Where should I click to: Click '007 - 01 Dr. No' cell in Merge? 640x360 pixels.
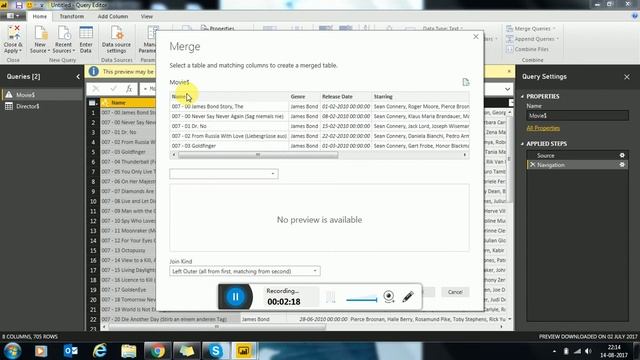tap(229, 126)
